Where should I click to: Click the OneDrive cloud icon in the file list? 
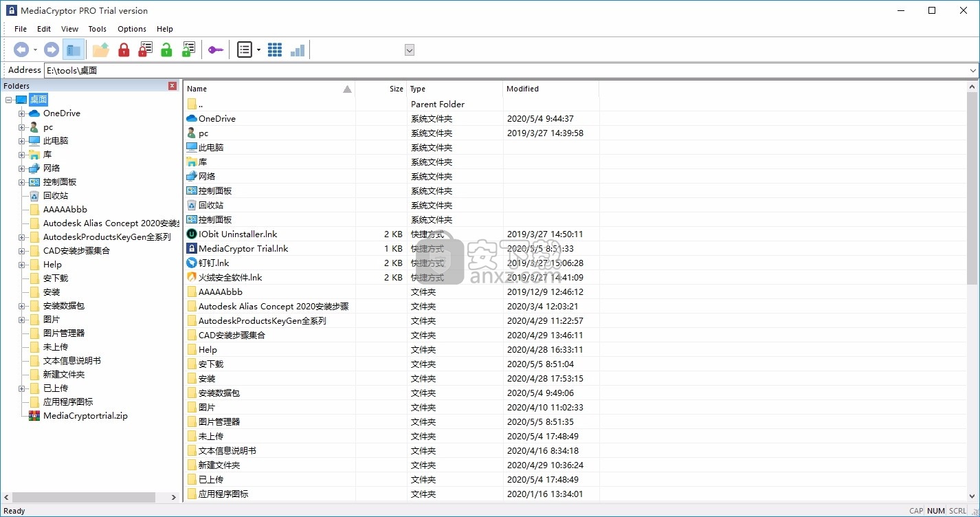pos(192,119)
